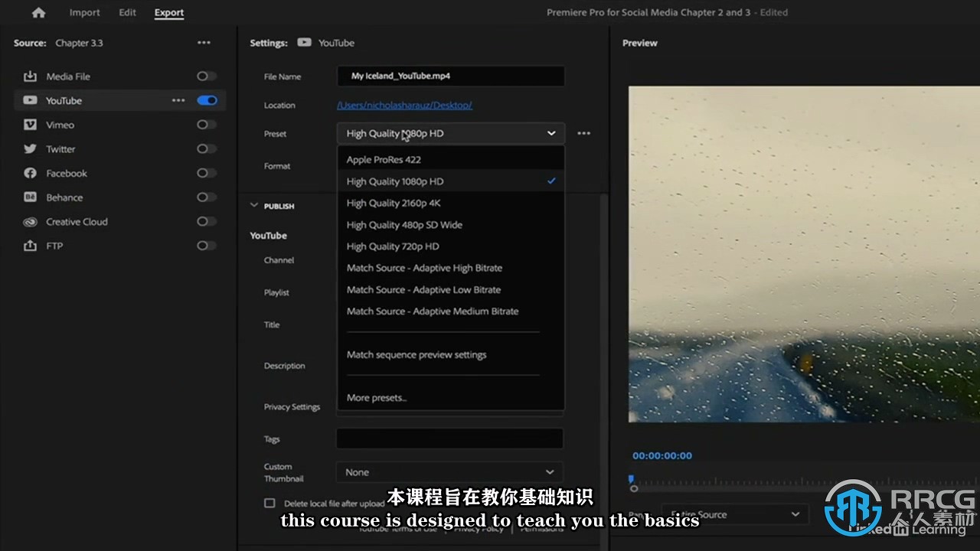Open More presets... entry
Image resolution: width=980 pixels, height=551 pixels.
click(451, 398)
